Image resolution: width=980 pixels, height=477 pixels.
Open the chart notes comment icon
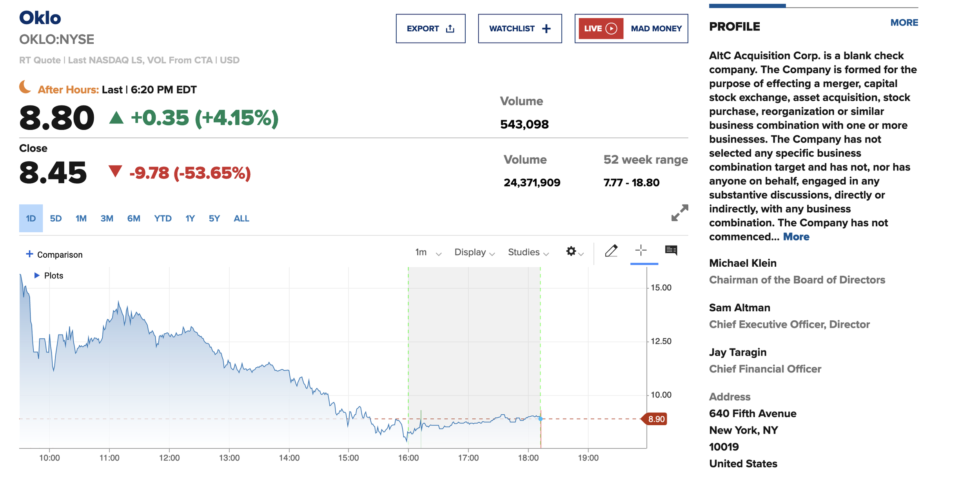coord(671,250)
